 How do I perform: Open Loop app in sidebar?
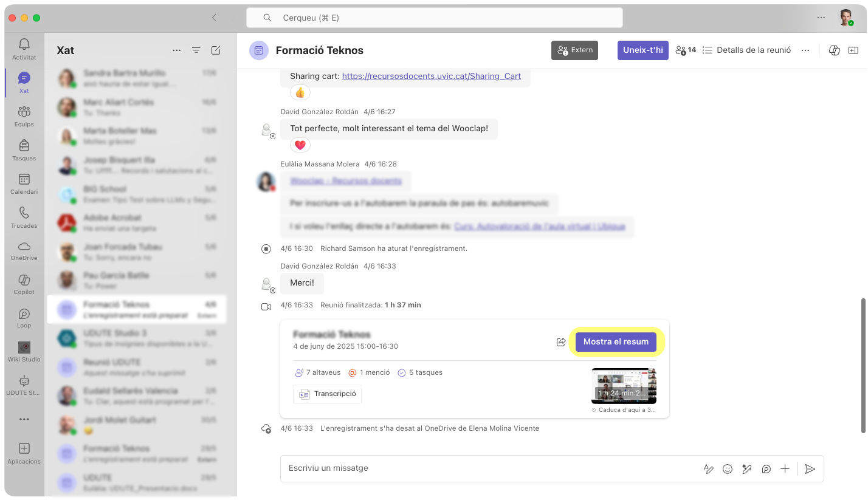coord(24,318)
